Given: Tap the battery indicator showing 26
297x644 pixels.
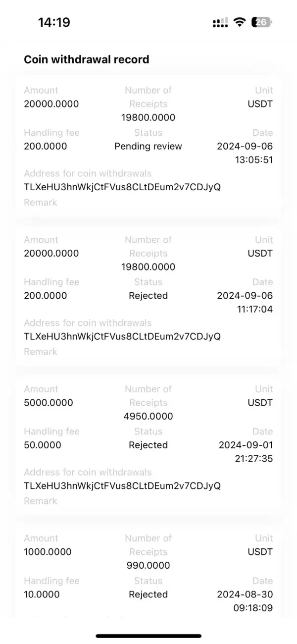Looking at the screenshot, I should click(x=262, y=22).
